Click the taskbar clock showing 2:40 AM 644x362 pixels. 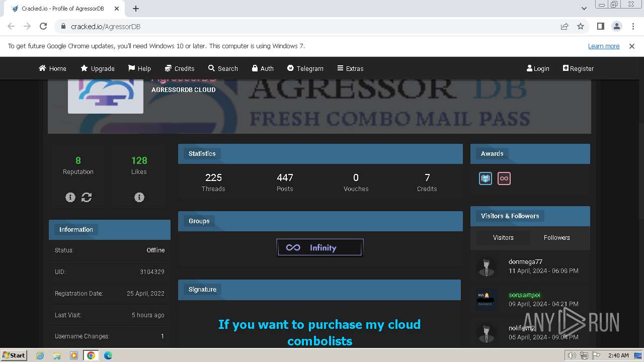[x=618, y=355]
